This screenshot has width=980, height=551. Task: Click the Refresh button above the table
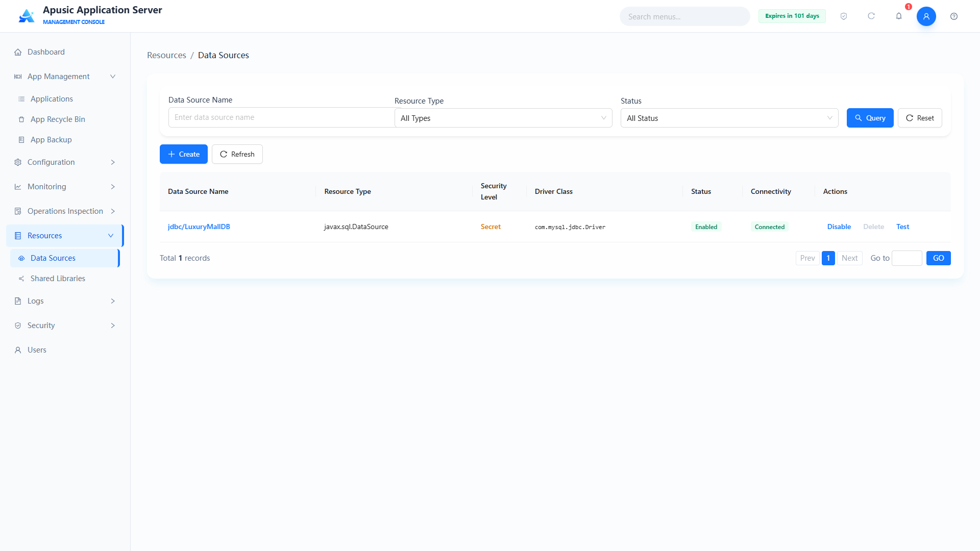[x=237, y=154]
